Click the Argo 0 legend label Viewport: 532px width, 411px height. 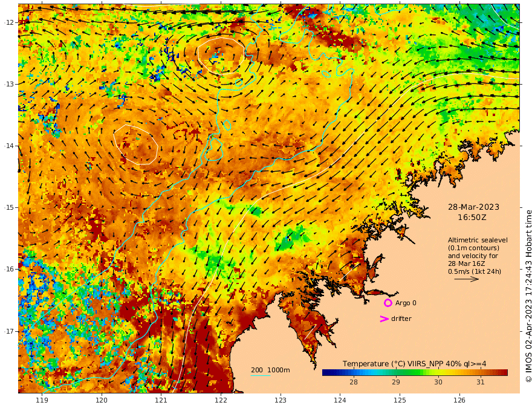tap(406, 303)
